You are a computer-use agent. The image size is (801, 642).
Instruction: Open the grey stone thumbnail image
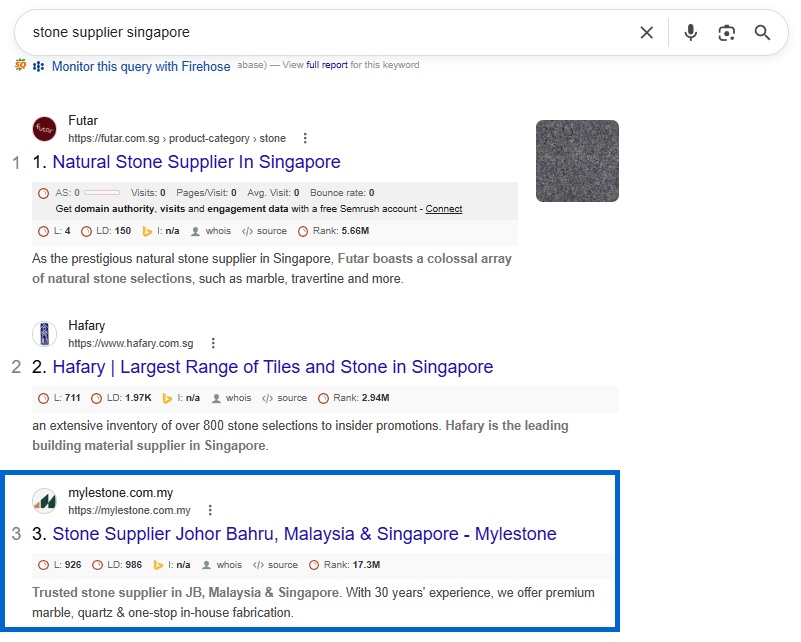(577, 161)
